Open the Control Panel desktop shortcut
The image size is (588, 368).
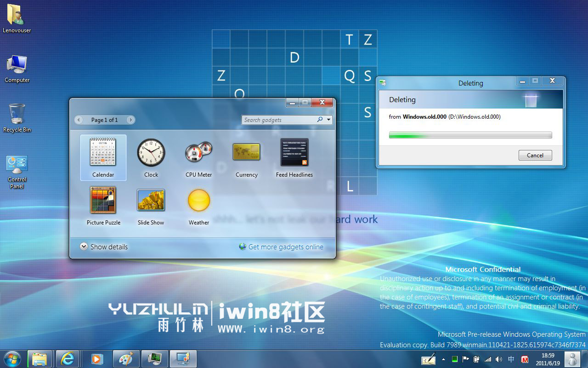coord(17,172)
